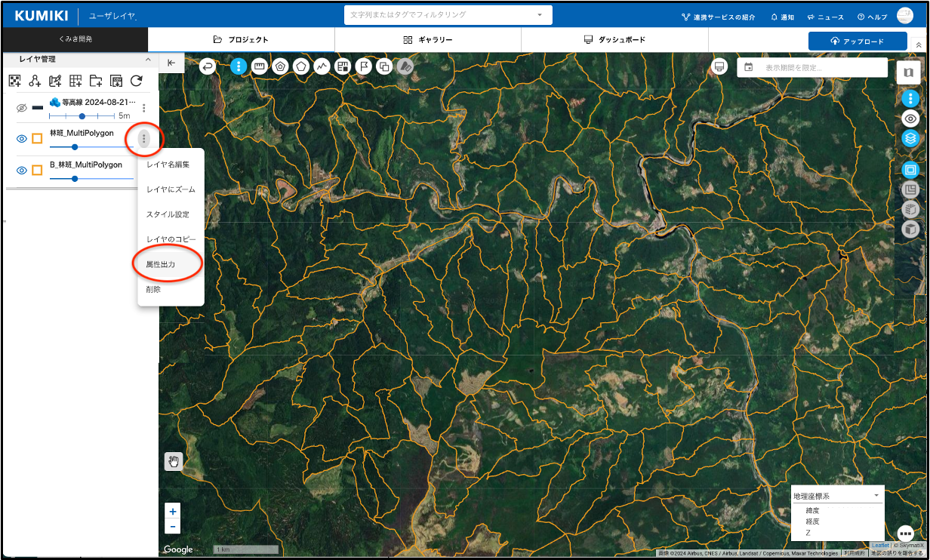This screenshot has height=560, width=930.
Task: Toggle visibility of B_林班_MultiPolygon layer
Action: coord(22,171)
